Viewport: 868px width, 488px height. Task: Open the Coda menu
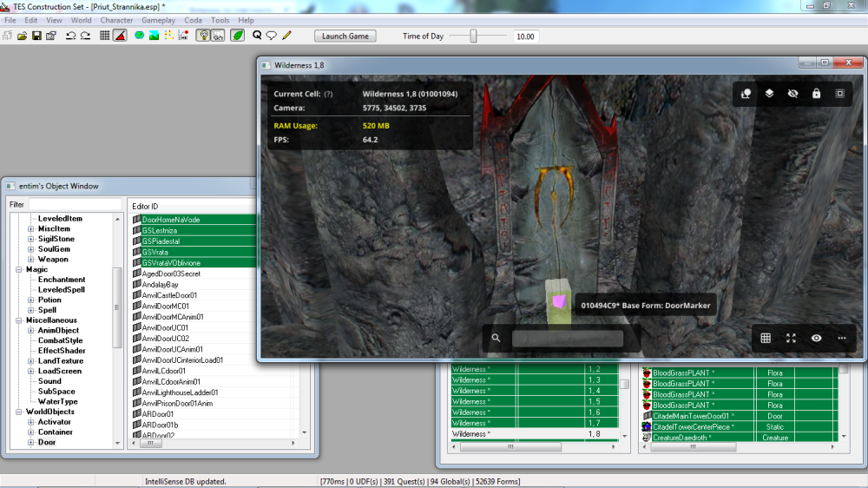tap(193, 20)
